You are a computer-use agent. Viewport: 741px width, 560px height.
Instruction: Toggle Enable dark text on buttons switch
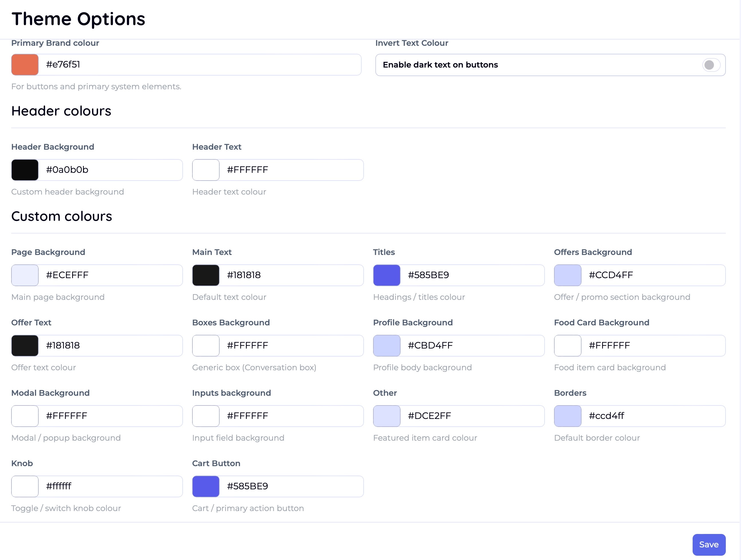711,65
